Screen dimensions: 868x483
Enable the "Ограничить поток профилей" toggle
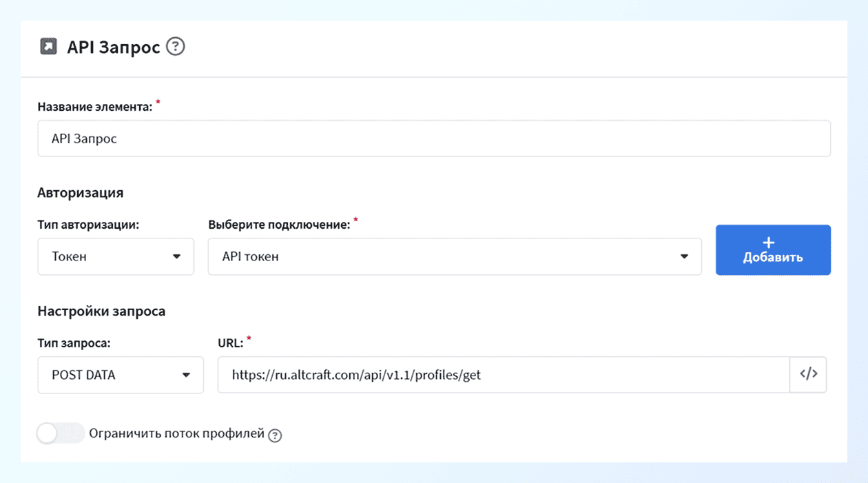click(60, 433)
